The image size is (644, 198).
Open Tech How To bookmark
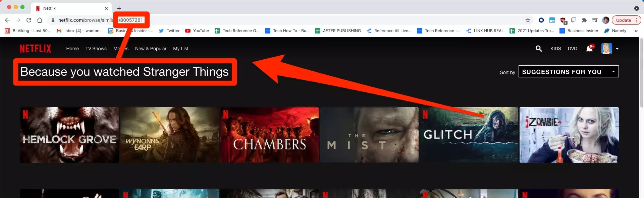[x=287, y=31]
